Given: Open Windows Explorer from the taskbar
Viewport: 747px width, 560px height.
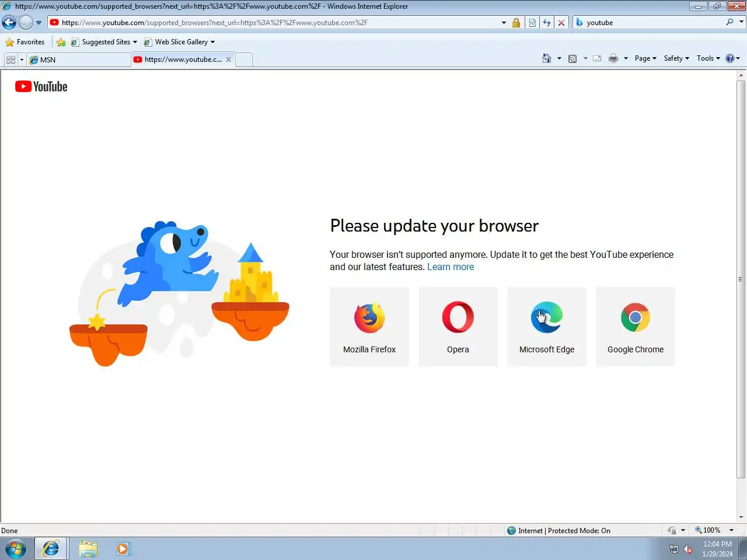Looking at the screenshot, I should [88, 549].
